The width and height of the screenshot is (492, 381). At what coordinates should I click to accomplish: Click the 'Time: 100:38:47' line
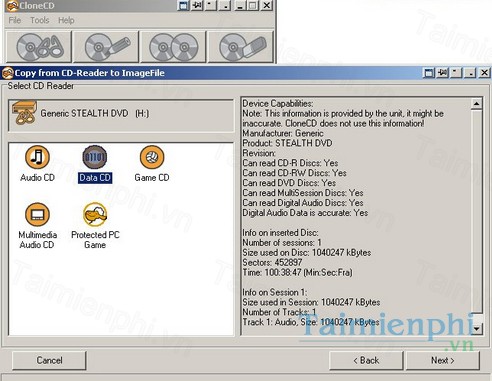pos(297,272)
